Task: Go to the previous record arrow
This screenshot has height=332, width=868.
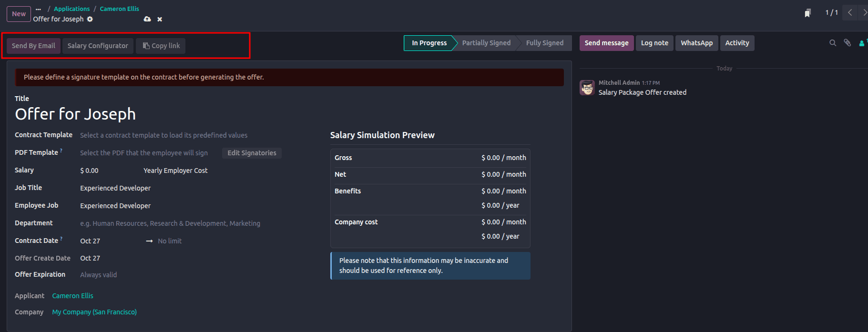Action: tap(850, 13)
